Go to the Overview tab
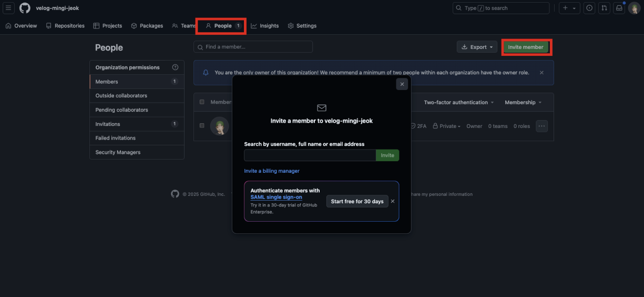 pos(21,26)
